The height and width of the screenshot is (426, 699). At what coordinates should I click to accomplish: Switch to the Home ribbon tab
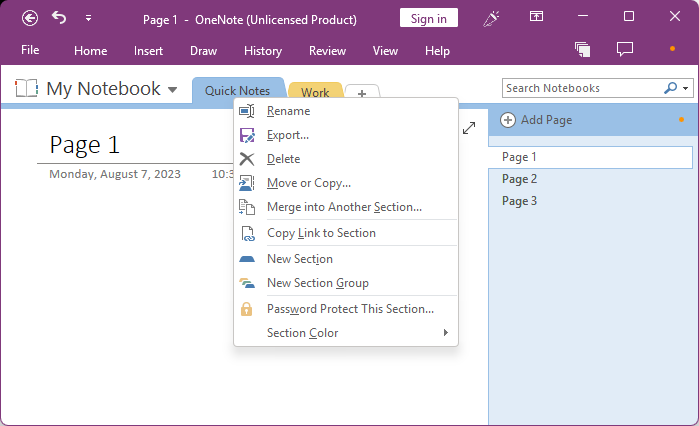(90, 51)
